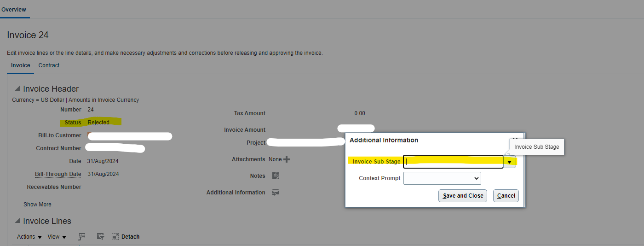Click the Attachments plus icon
This screenshot has height=246, width=644.
click(x=287, y=159)
